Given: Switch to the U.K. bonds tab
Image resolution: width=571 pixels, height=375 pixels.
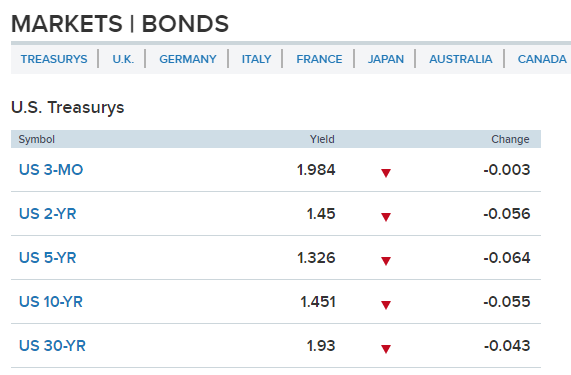Looking at the screenshot, I should (123, 59).
